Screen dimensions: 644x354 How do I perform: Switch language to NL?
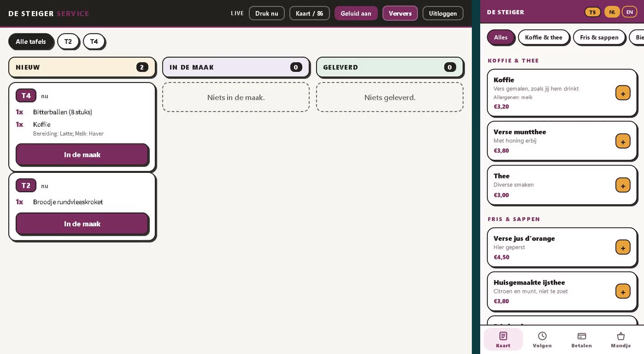612,12
